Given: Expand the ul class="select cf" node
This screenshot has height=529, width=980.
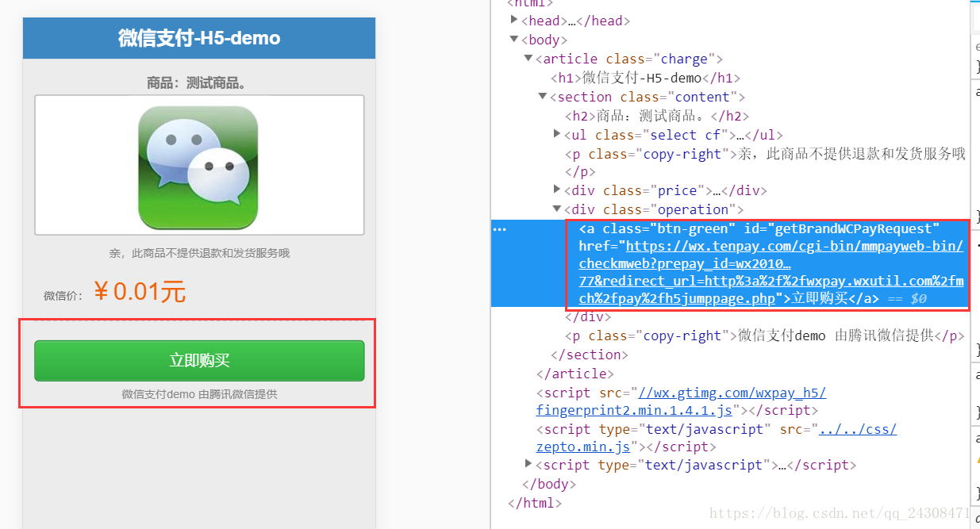Looking at the screenshot, I should click(557, 134).
